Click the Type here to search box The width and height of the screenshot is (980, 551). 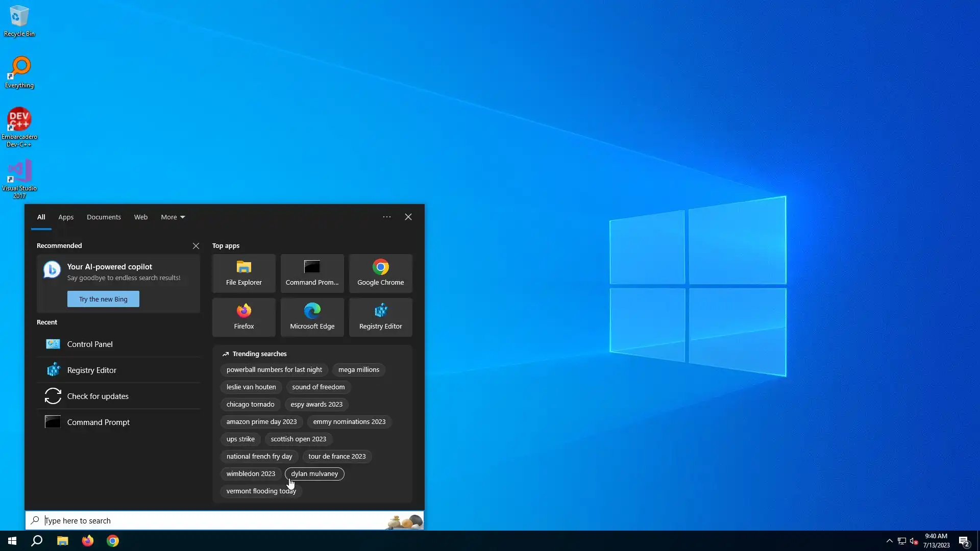click(x=204, y=520)
